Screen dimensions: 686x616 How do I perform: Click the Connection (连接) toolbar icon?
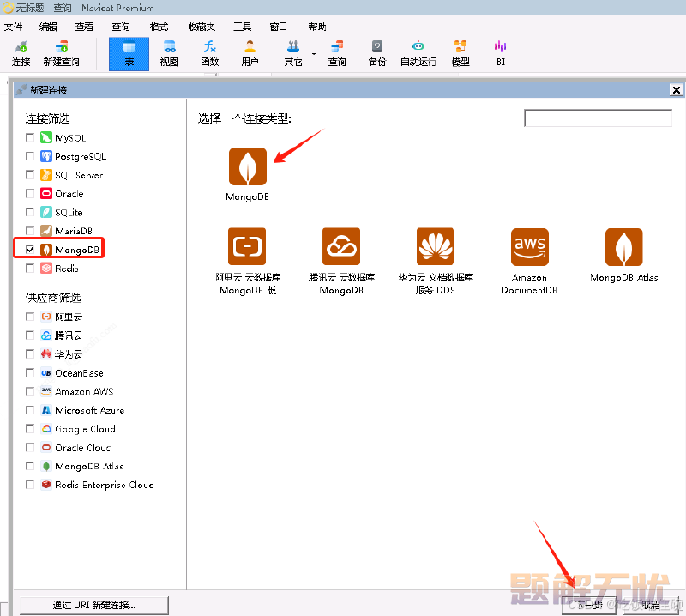click(21, 53)
